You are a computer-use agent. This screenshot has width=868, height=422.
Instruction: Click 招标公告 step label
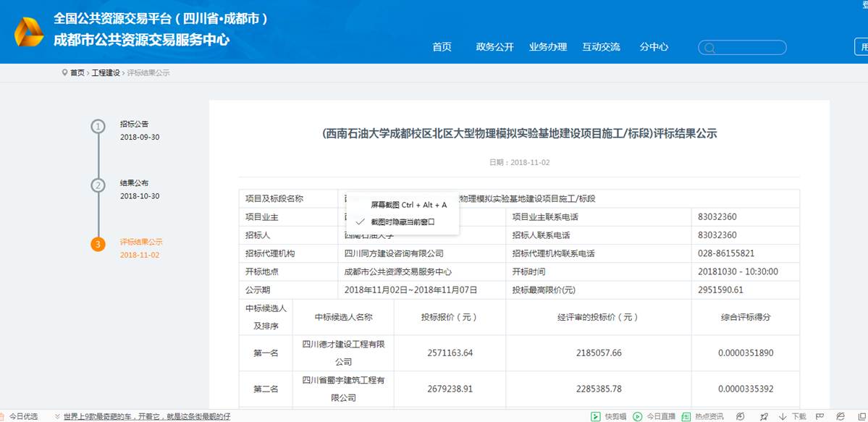pyautogui.click(x=135, y=124)
